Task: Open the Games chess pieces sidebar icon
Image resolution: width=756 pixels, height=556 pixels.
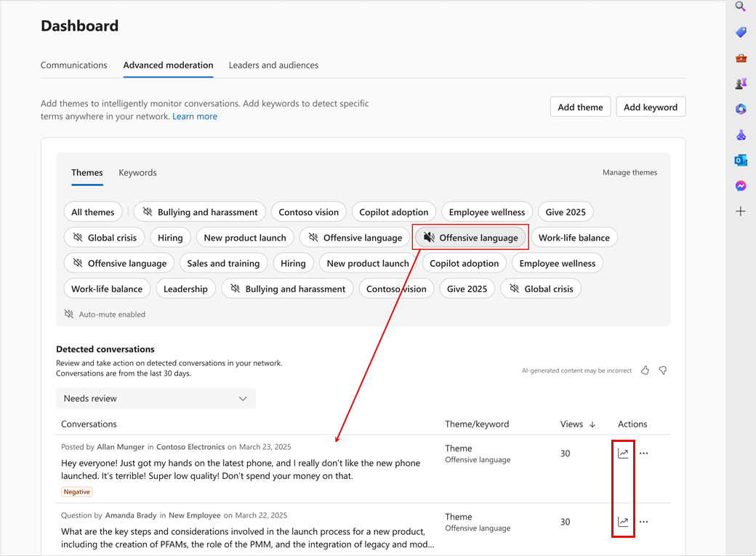Action: coord(741,84)
